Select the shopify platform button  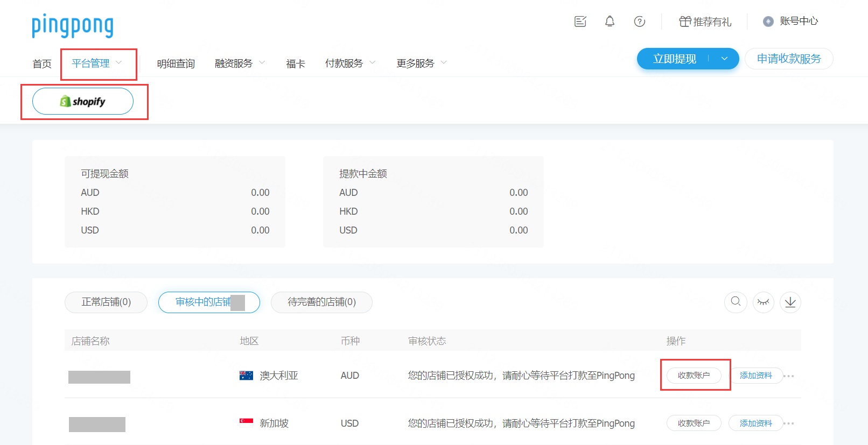pos(83,101)
